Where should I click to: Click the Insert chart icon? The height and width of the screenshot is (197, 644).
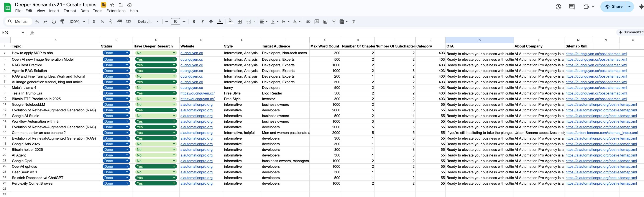[325, 22]
